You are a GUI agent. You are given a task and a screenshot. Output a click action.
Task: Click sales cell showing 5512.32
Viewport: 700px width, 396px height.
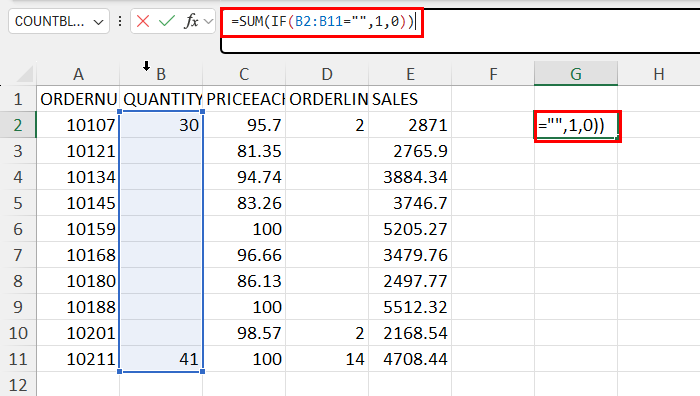(x=410, y=307)
